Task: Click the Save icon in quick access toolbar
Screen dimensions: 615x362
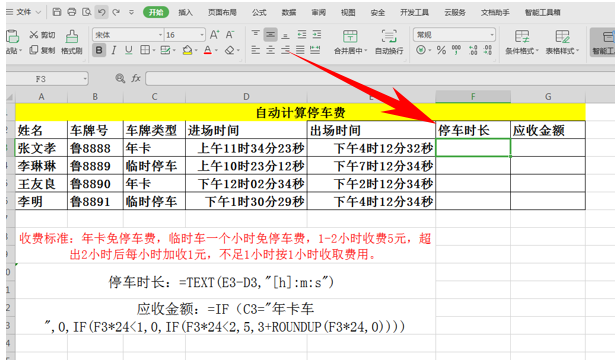Action: (57, 12)
